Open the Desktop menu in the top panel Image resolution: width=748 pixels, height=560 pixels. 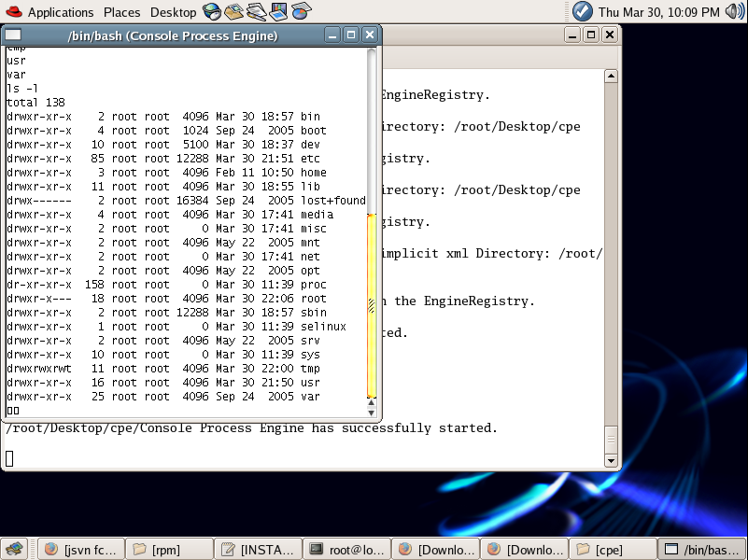[x=173, y=12]
